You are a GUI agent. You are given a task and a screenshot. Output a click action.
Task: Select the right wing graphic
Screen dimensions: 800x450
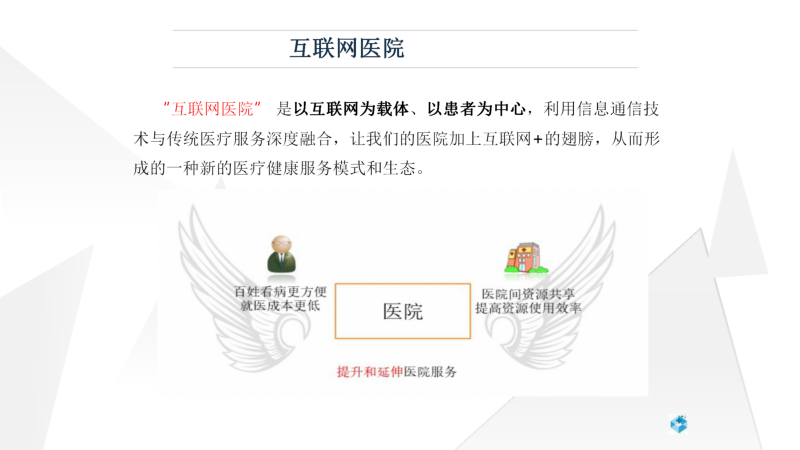(x=550, y=287)
